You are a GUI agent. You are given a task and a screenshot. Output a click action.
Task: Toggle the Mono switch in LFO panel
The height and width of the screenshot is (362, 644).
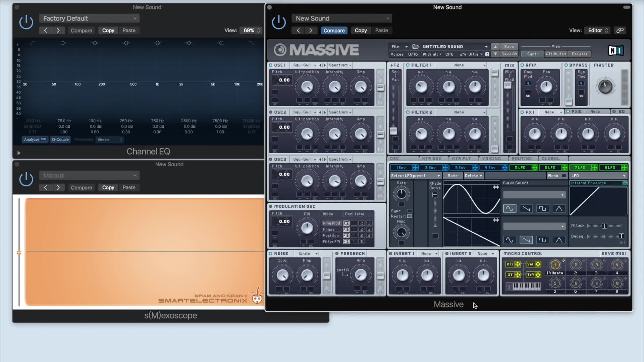563,176
